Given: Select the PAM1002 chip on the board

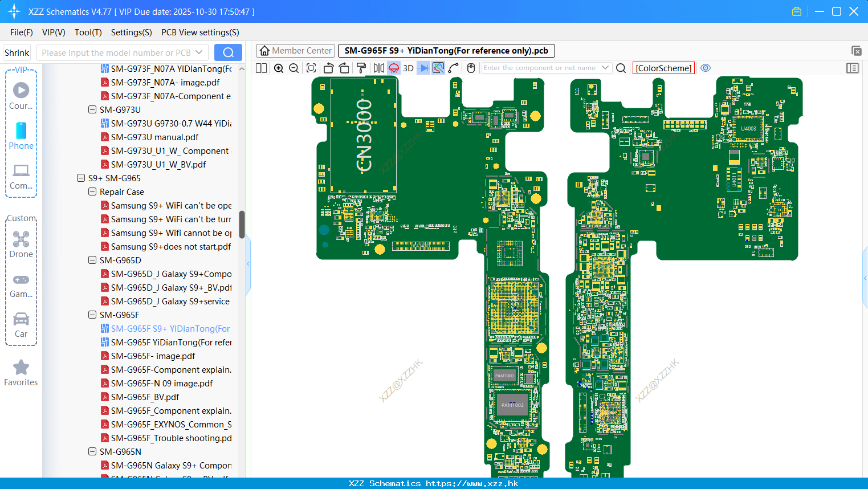Looking at the screenshot, I should (512, 405).
